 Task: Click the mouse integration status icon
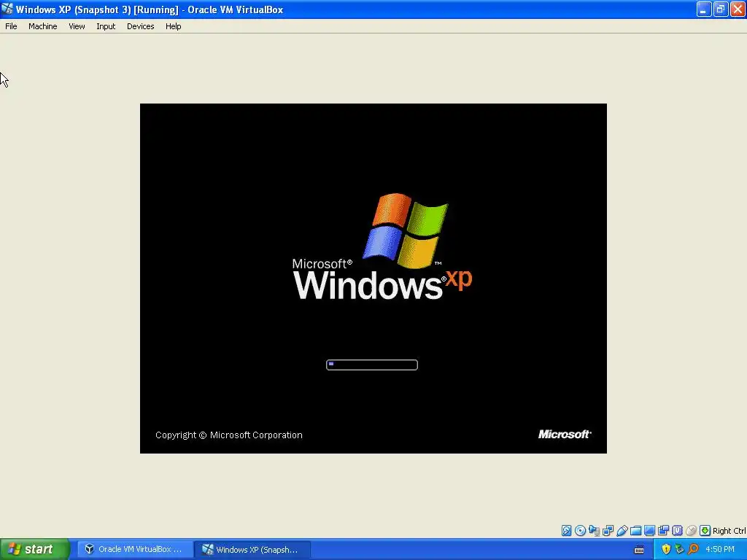click(x=692, y=531)
